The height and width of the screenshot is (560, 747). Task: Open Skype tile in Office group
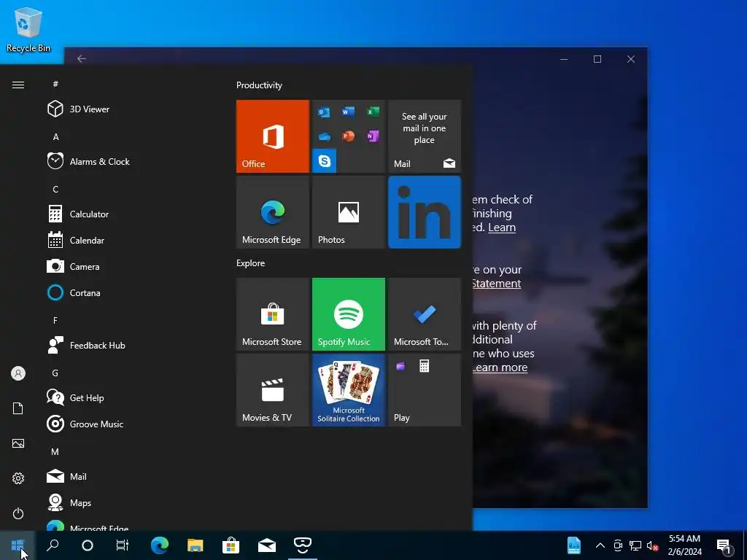325,160
